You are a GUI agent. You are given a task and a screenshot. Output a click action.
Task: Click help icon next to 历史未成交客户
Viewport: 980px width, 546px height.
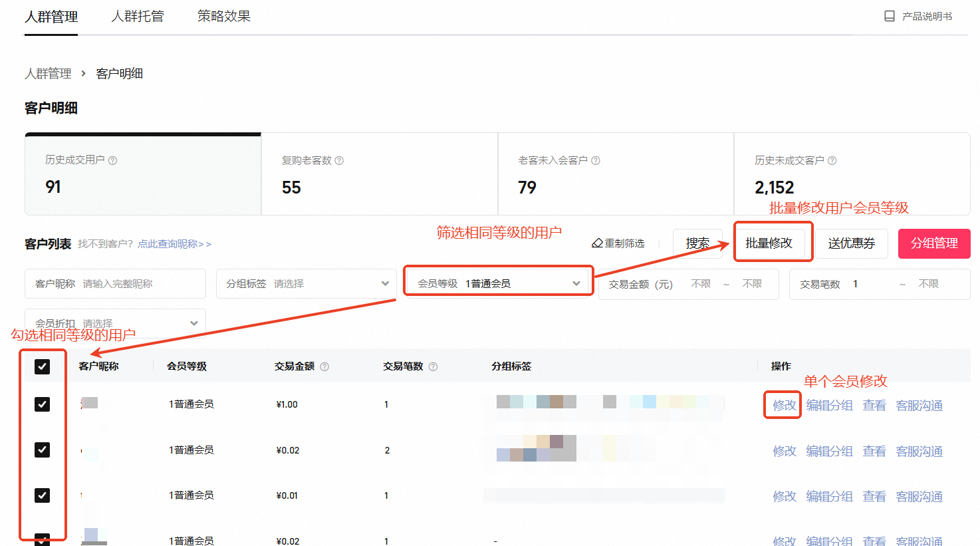click(x=832, y=160)
